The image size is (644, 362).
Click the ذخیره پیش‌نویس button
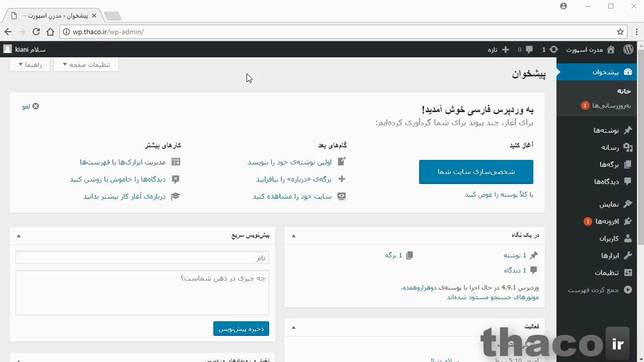[x=241, y=329]
